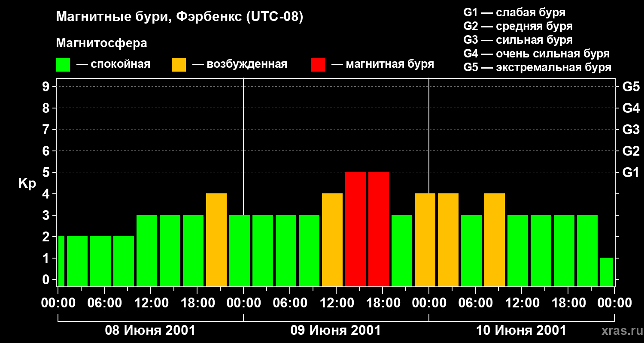
Task: Click the '— спокойная' legend label
Action: [113, 64]
